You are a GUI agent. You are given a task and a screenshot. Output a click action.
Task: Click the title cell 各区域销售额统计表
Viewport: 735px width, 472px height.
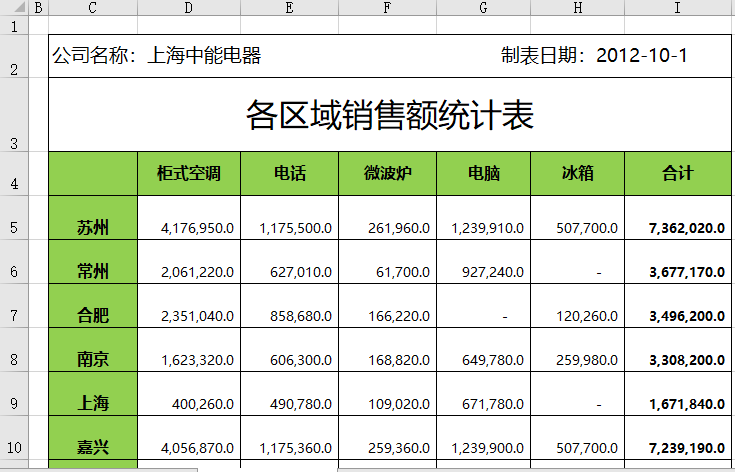click(390, 116)
